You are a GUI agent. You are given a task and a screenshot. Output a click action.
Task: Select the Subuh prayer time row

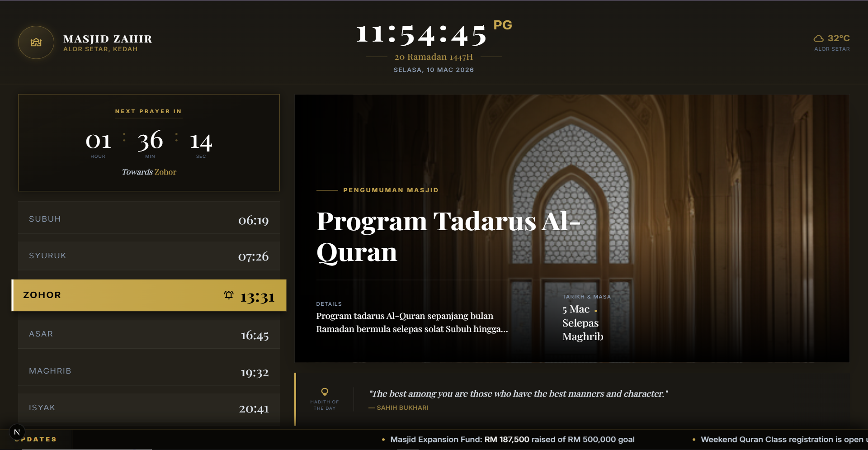(149, 219)
